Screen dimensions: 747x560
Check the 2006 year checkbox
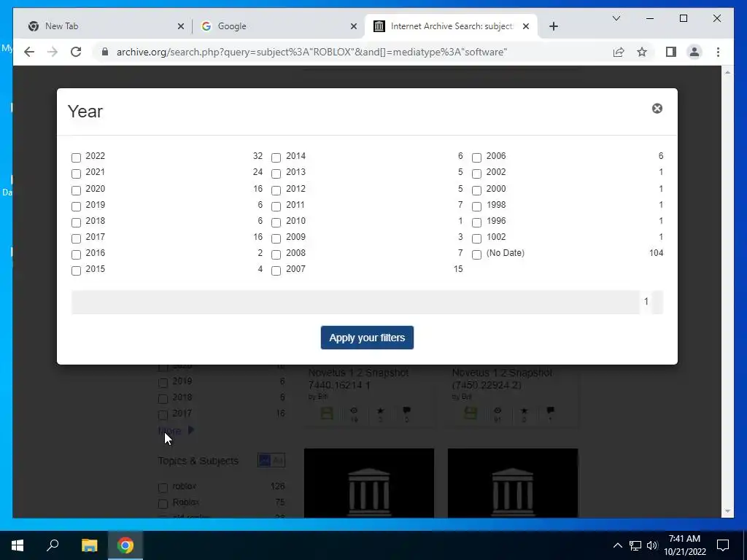pyautogui.click(x=477, y=157)
